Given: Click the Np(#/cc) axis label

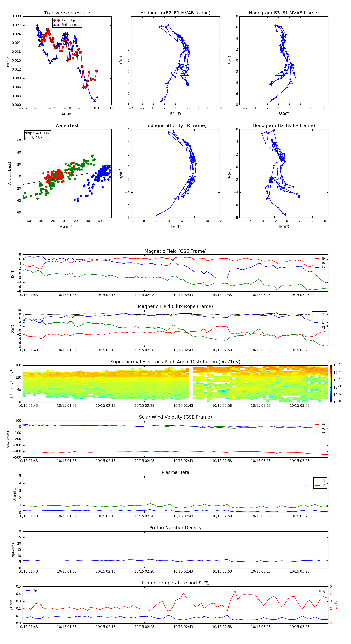Looking at the screenshot, I should 13,550.
